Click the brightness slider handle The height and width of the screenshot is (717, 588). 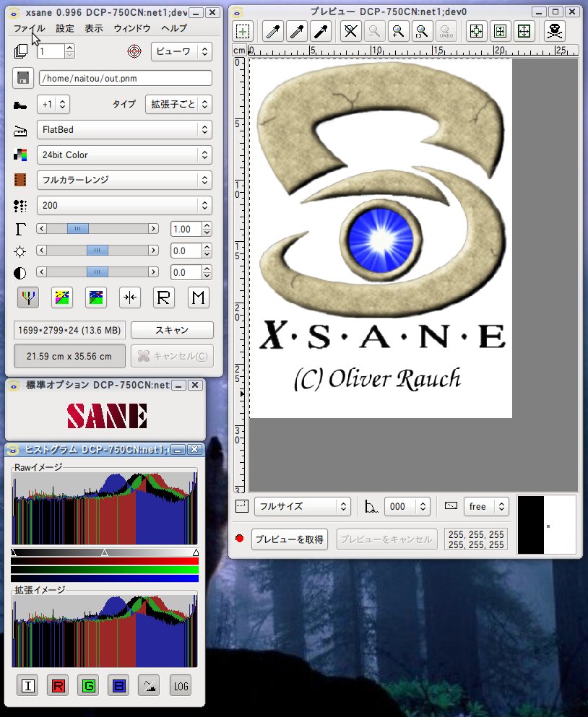98,251
